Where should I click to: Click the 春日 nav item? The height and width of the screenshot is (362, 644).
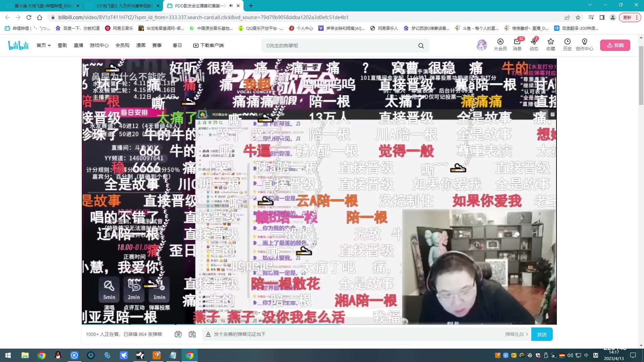177,45
